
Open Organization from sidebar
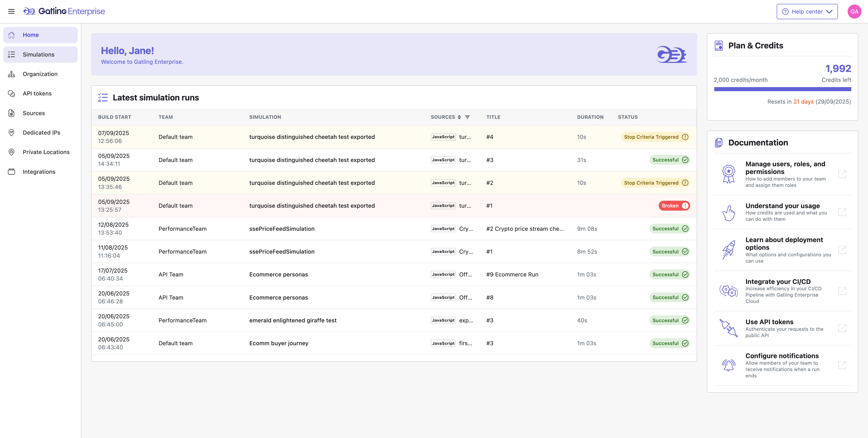pos(40,74)
